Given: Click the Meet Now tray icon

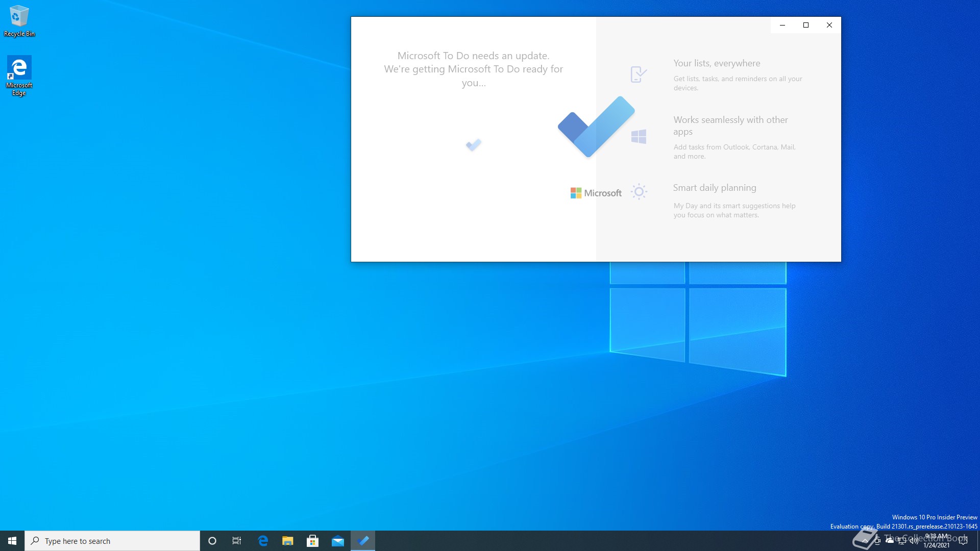Looking at the screenshot, I should tap(877, 541).
